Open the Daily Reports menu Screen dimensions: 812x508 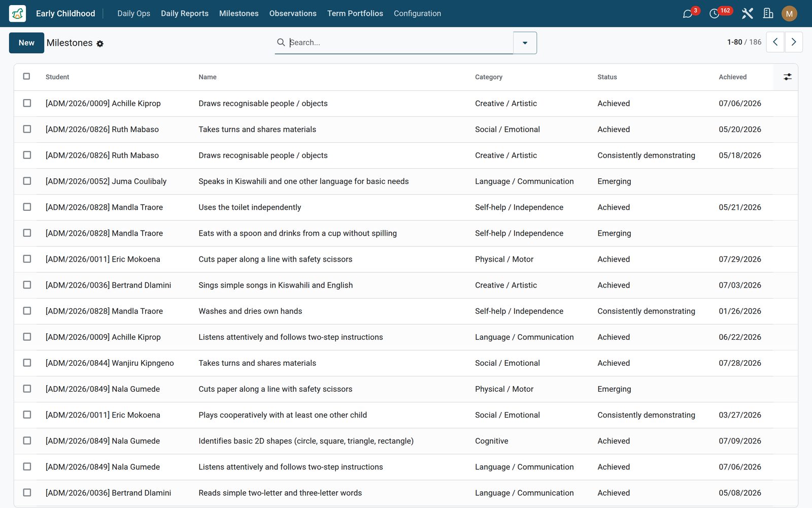click(x=185, y=14)
